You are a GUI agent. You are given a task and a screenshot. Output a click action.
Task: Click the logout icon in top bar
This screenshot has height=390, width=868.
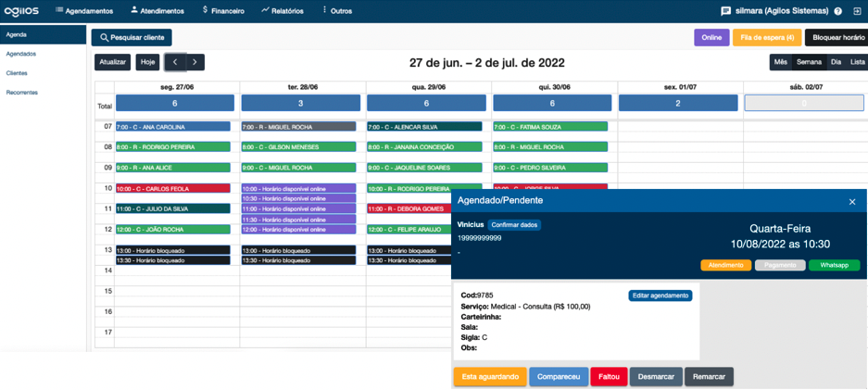point(857,11)
